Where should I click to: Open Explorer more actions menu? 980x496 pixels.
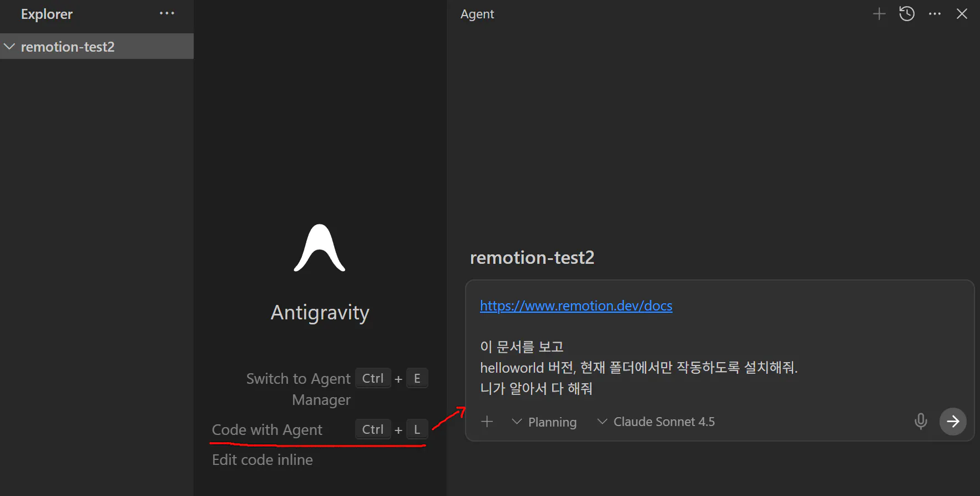point(167,13)
